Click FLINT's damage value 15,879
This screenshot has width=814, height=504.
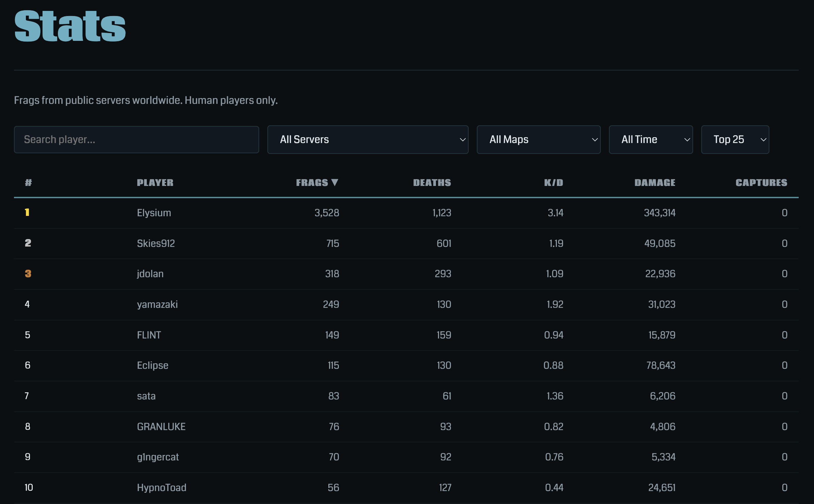[662, 335]
